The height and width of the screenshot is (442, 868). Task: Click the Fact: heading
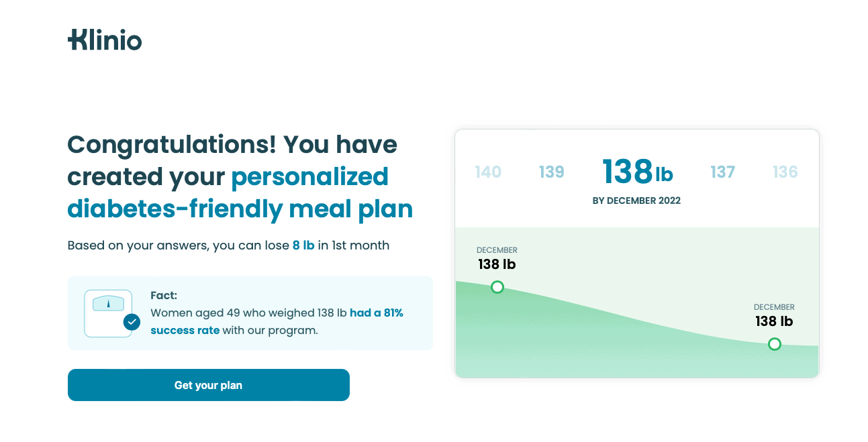pyautogui.click(x=164, y=295)
